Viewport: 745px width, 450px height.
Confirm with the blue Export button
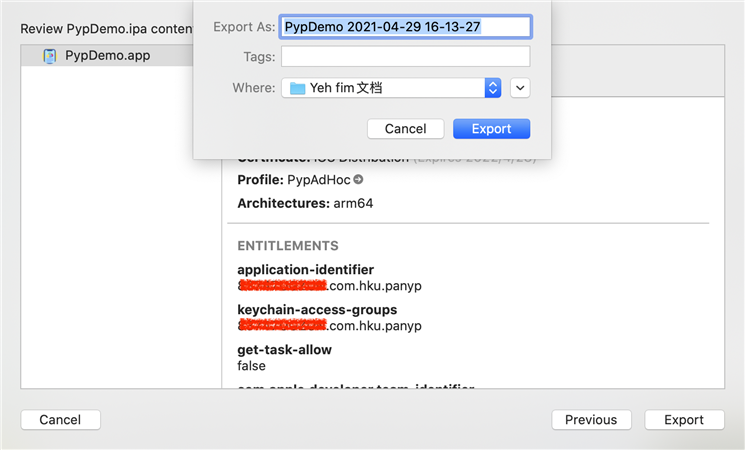[491, 129]
